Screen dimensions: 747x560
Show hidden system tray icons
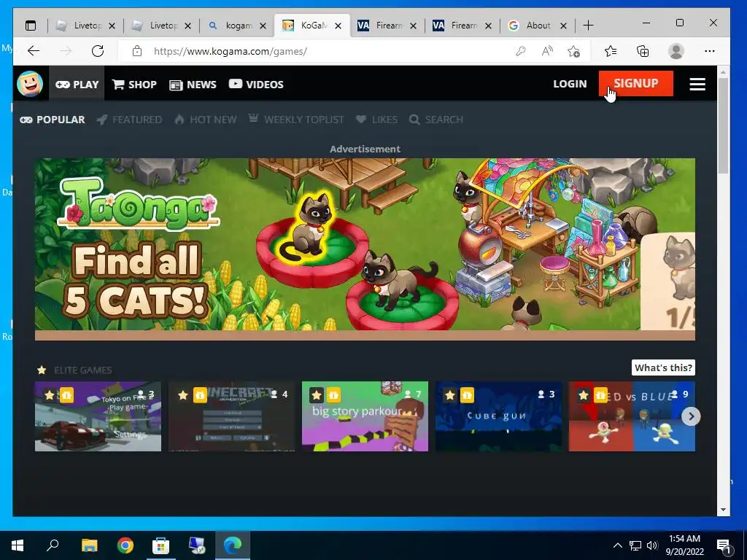click(x=617, y=545)
